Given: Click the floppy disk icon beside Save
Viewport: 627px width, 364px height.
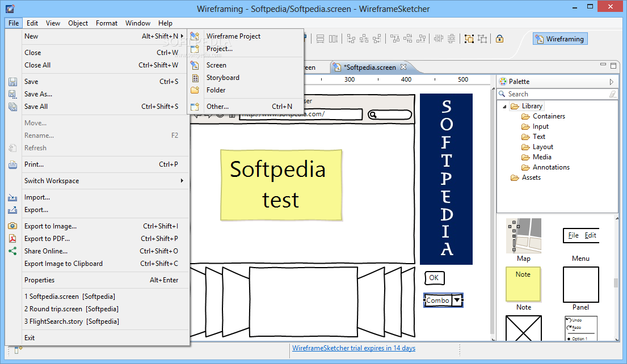Looking at the screenshot, I should pyautogui.click(x=13, y=82).
